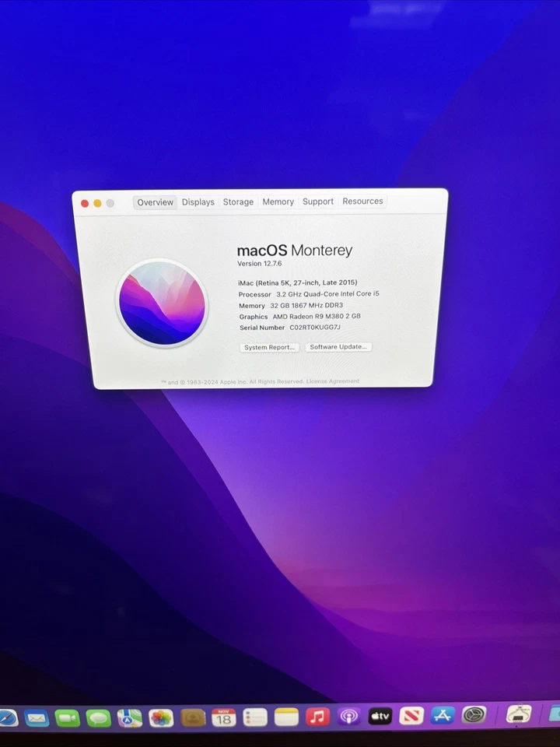Click System Information chip icon in dock

coord(519,714)
